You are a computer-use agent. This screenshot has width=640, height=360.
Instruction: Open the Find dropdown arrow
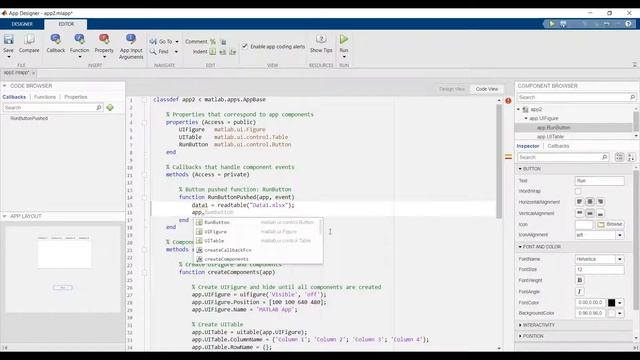click(176, 52)
